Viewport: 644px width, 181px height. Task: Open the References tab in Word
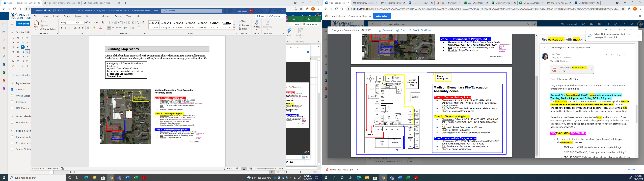pos(92,16)
